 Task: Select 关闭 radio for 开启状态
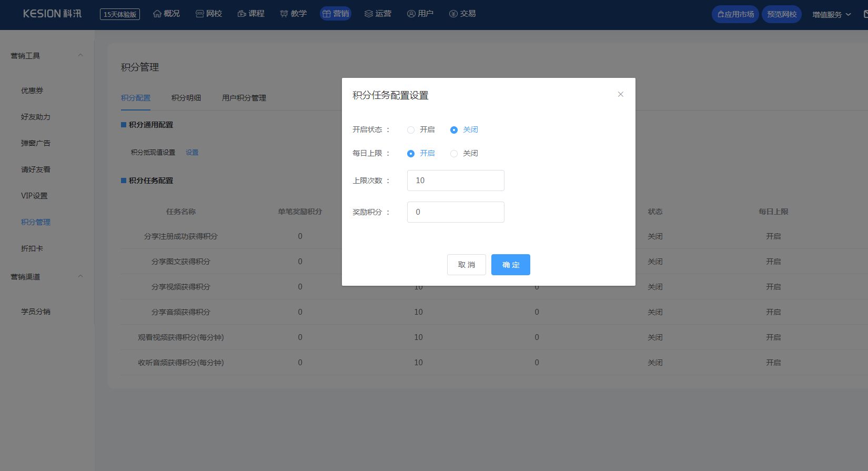pos(454,130)
